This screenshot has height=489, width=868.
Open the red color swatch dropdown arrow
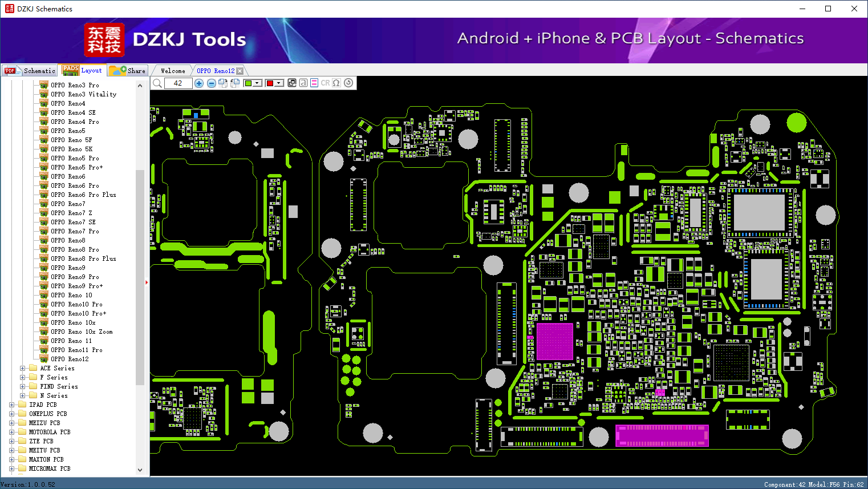click(x=279, y=83)
